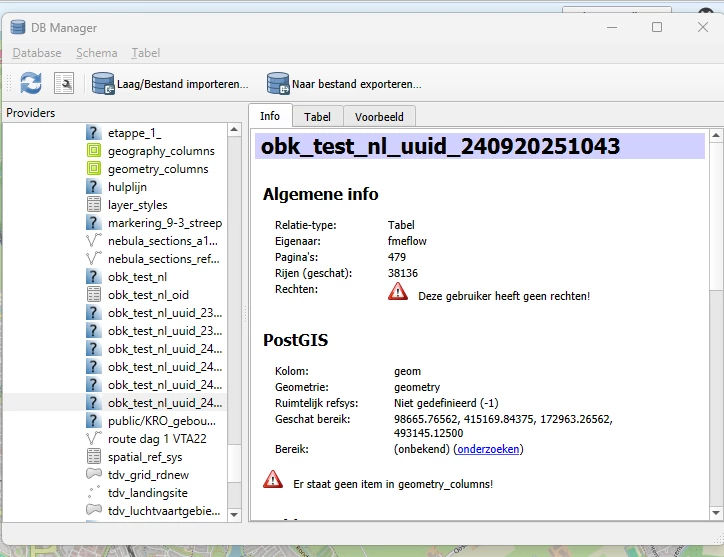Click providers tree scroll up arrow
This screenshot has height=557, width=724.
(234, 130)
